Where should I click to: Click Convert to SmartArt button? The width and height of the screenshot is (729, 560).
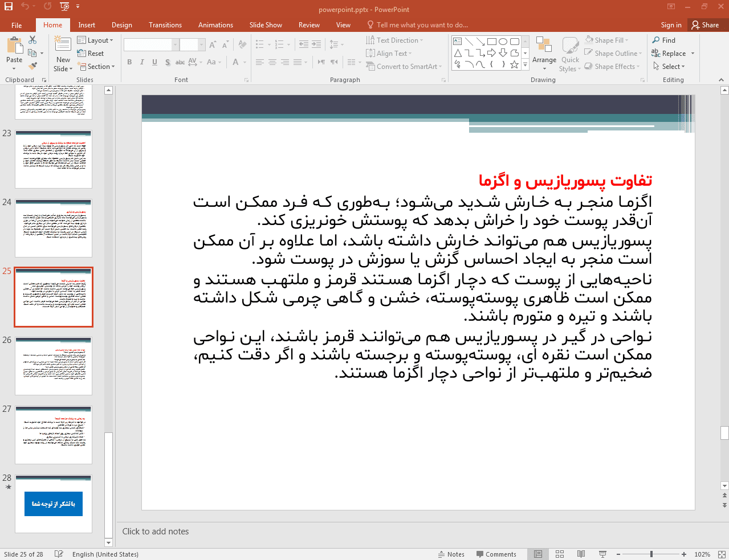[404, 67]
